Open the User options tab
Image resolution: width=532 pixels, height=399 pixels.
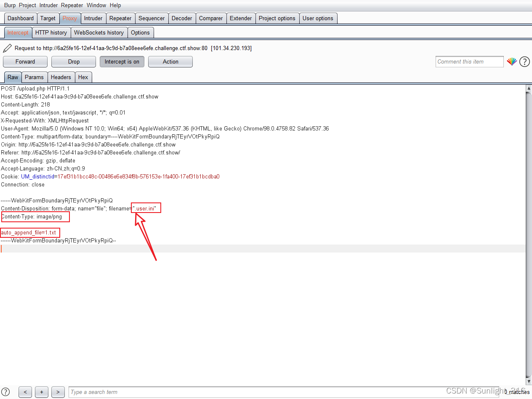tap(318, 18)
